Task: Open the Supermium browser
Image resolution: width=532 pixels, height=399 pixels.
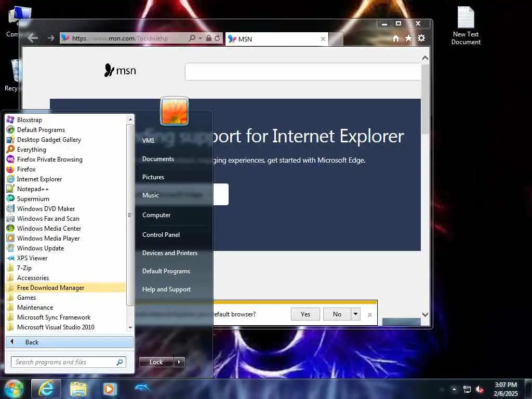Action: (33, 198)
